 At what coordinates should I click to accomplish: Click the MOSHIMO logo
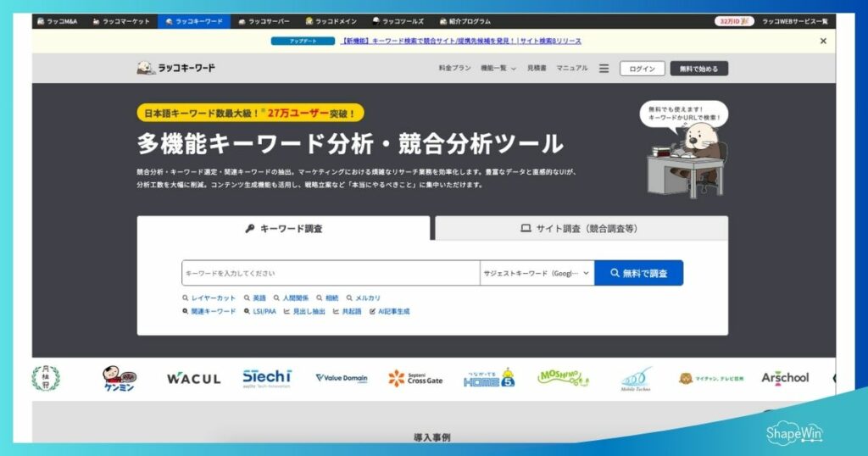pyautogui.click(x=563, y=377)
